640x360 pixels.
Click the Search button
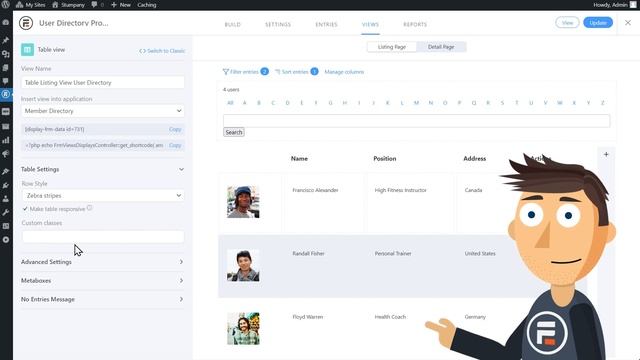234,132
